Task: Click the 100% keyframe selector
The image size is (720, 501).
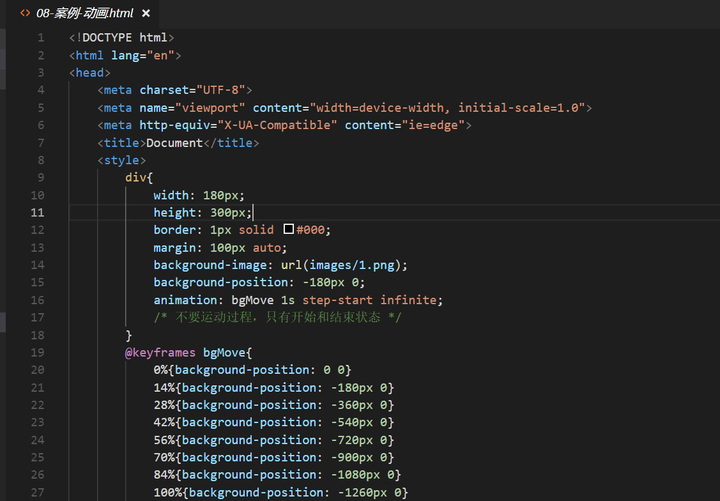Action: tap(167, 492)
